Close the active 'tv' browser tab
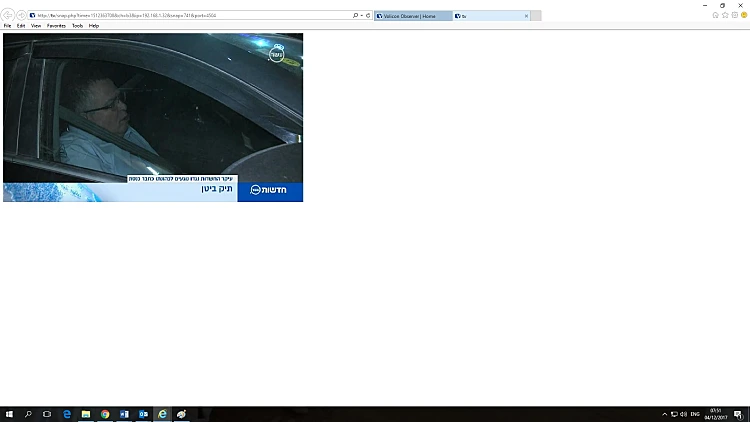The image size is (750, 422). 526,16
